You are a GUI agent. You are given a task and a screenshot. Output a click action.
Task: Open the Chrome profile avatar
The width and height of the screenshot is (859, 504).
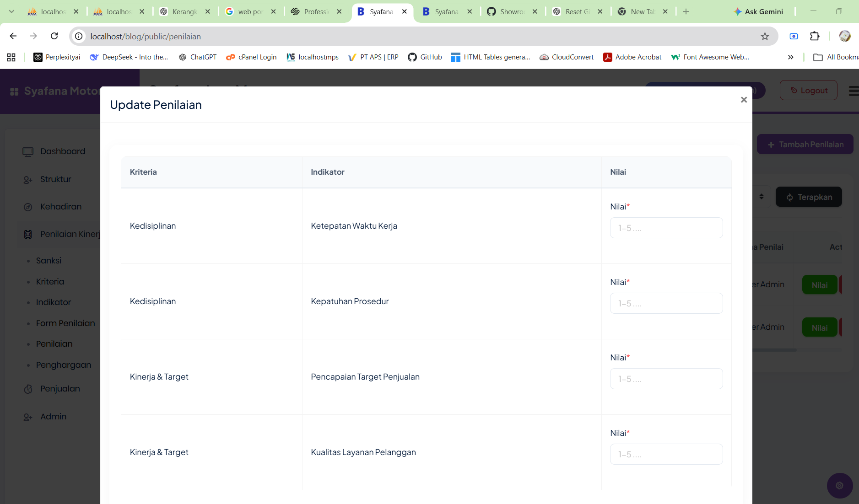pyautogui.click(x=845, y=36)
